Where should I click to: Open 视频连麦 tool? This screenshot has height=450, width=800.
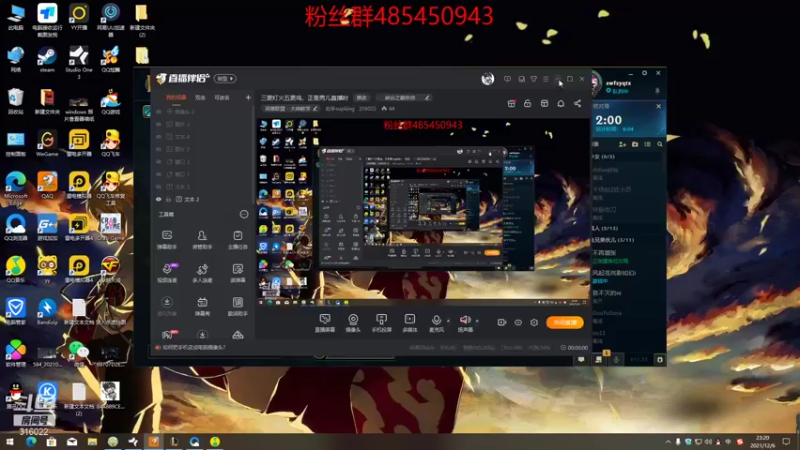click(x=167, y=273)
